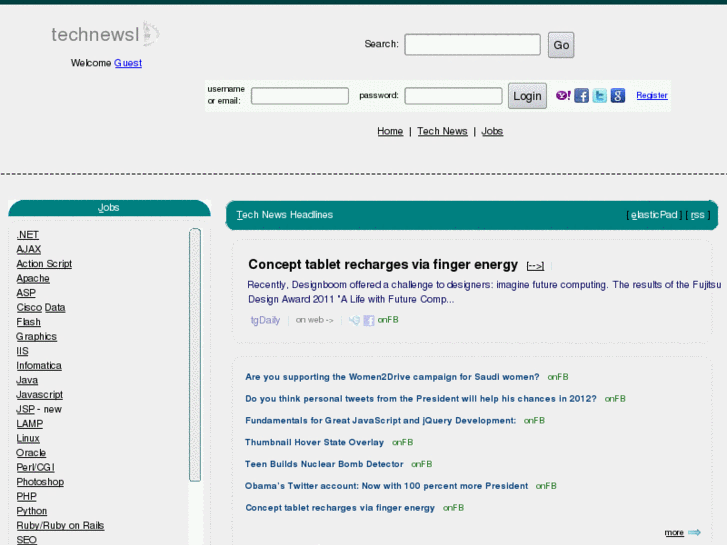Click the Facebook login icon
727x545 pixels.
pyautogui.click(x=581, y=96)
